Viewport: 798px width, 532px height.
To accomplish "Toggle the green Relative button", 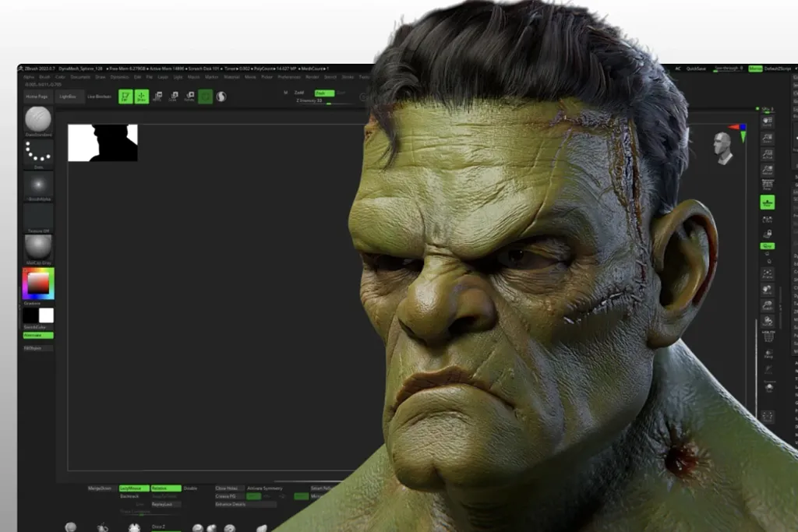I will pos(166,488).
